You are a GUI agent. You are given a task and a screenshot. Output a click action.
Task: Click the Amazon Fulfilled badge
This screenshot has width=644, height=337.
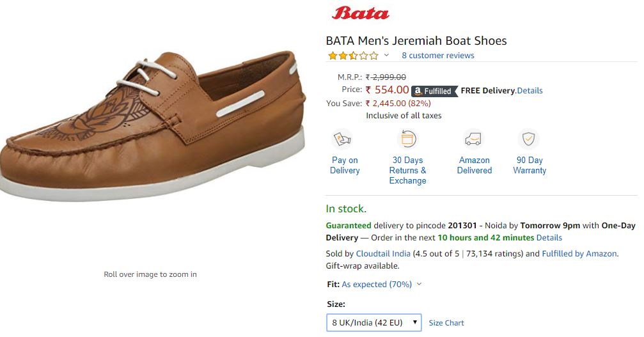[x=434, y=91]
